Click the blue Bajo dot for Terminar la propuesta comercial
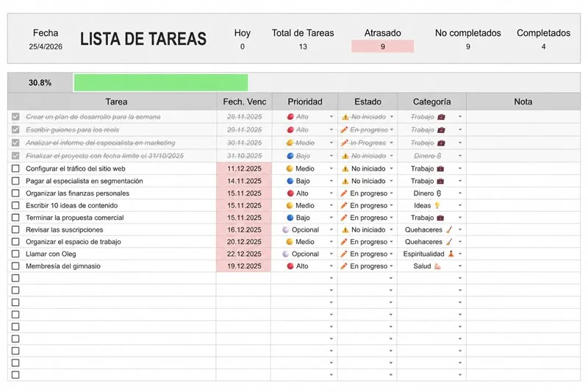The width and height of the screenshot is (588, 392). 290,218
